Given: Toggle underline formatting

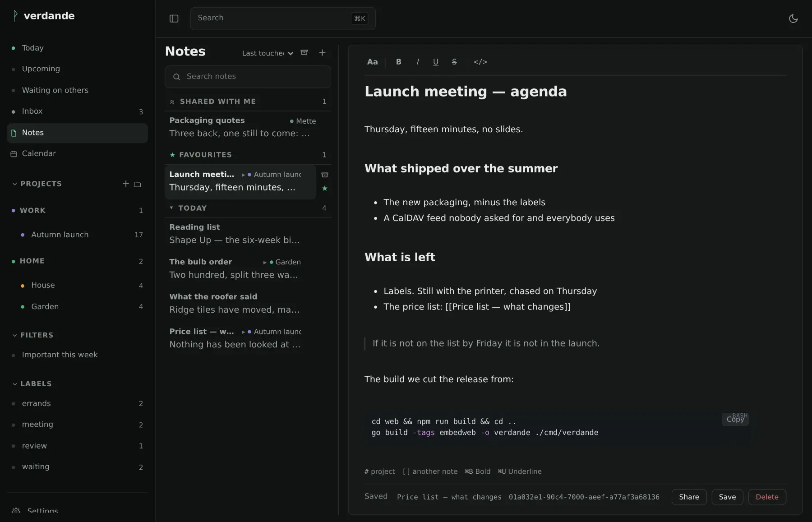Looking at the screenshot, I should click(x=435, y=62).
